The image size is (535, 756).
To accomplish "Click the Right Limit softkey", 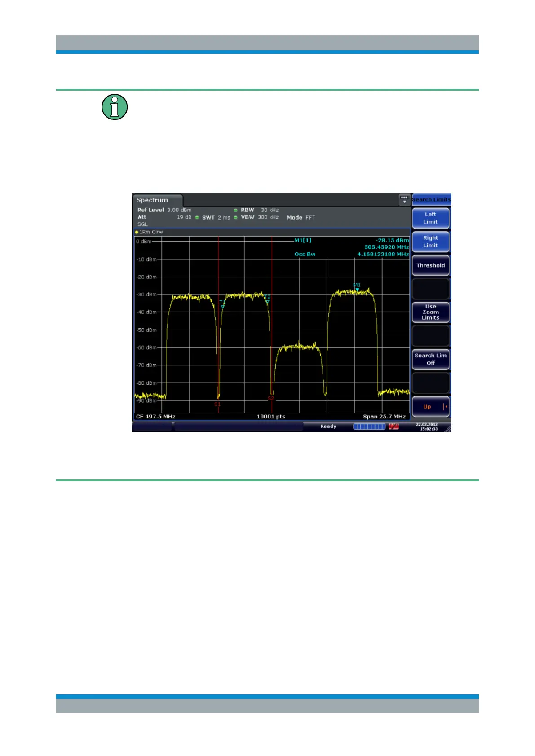I will click(x=430, y=242).
